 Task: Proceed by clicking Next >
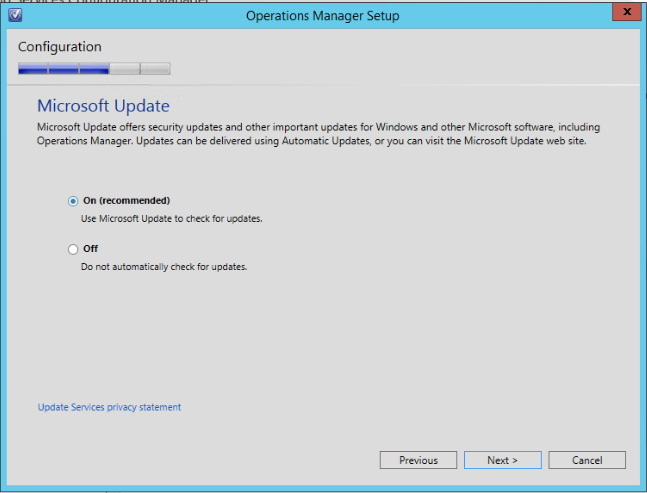point(502,460)
